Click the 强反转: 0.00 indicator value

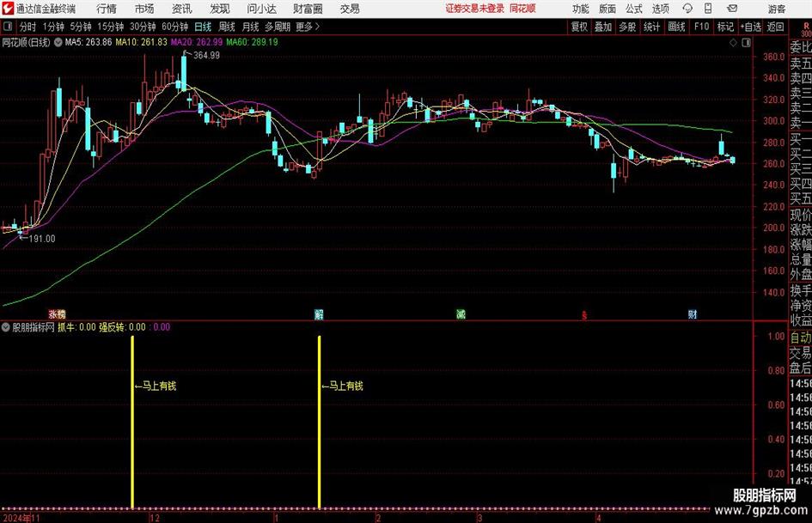coord(123,327)
